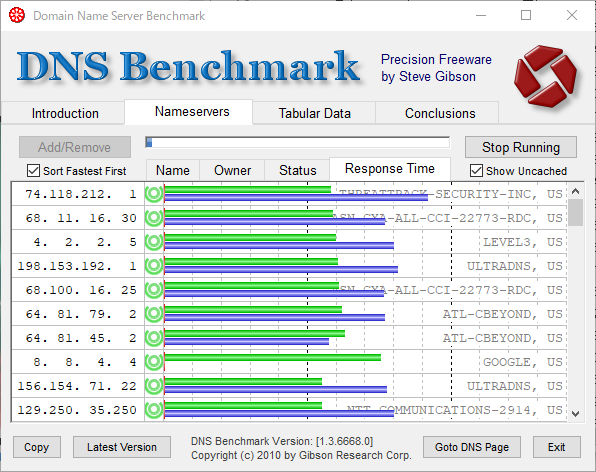
Task: Select IP address 8.8.4.4
Action: tap(84, 362)
